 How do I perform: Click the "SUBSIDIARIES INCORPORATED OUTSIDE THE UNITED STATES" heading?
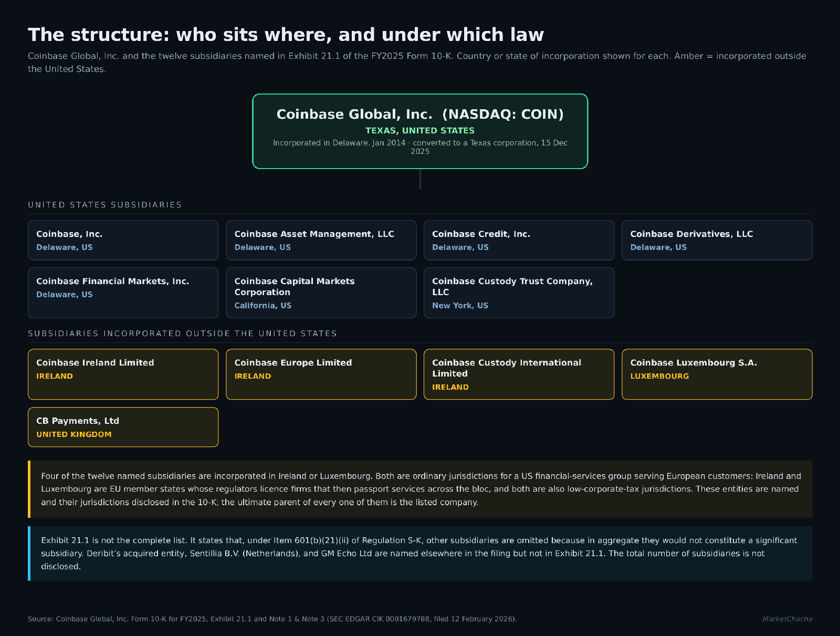(182, 333)
